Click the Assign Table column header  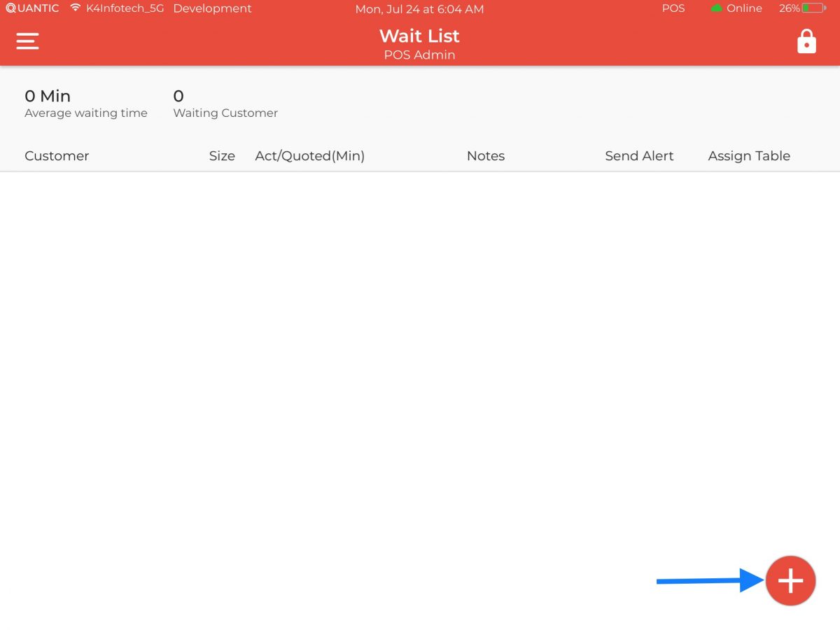[x=749, y=155]
